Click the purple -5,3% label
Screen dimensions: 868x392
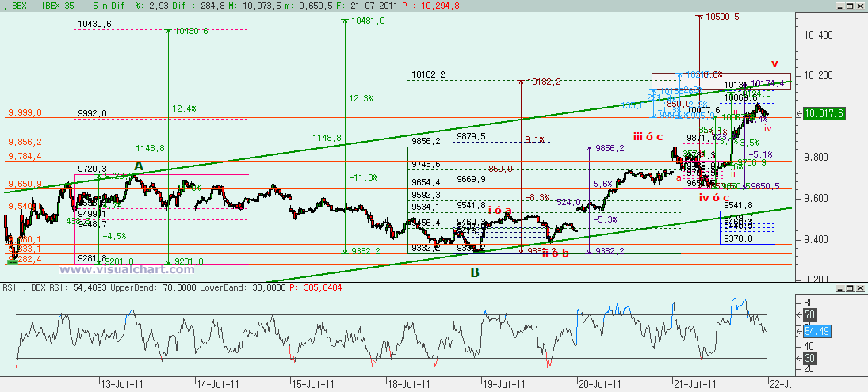click(x=605, y=219)
